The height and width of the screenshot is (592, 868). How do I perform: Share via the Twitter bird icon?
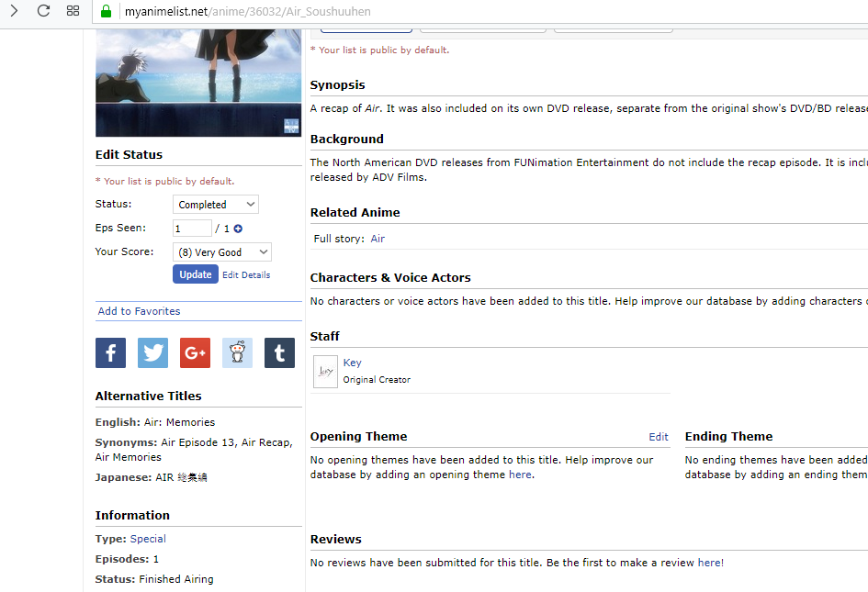pyautogui.click(x=152, y=352)
